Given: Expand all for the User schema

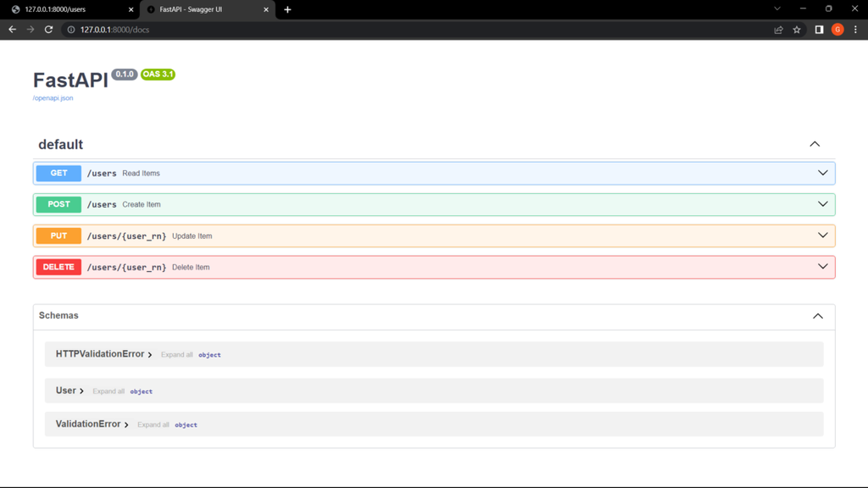Looking at the screenshot, I should pyautogui.click(x=108, y=391).
